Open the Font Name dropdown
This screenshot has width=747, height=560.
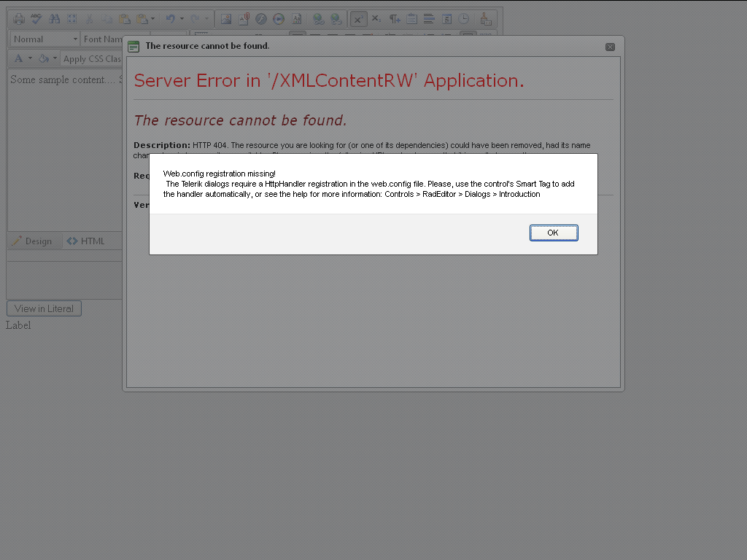pyautogui.click(x=101, y=39)
